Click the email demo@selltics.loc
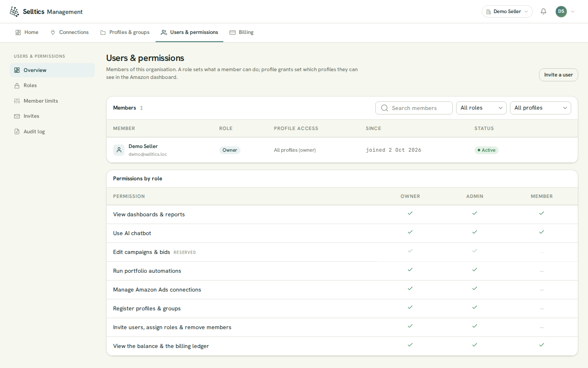The width and height of the screenshot is (588, 368). pos(148,155)
